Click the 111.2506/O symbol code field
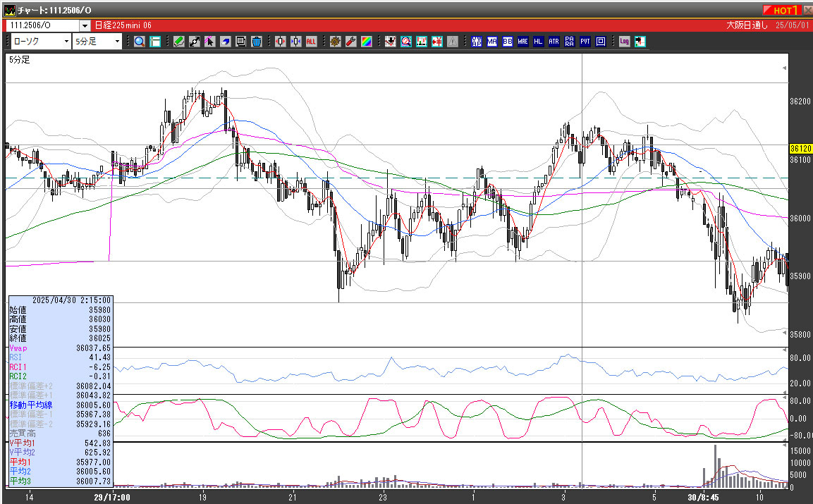This screenshot has width=813, height=504. 42,25
